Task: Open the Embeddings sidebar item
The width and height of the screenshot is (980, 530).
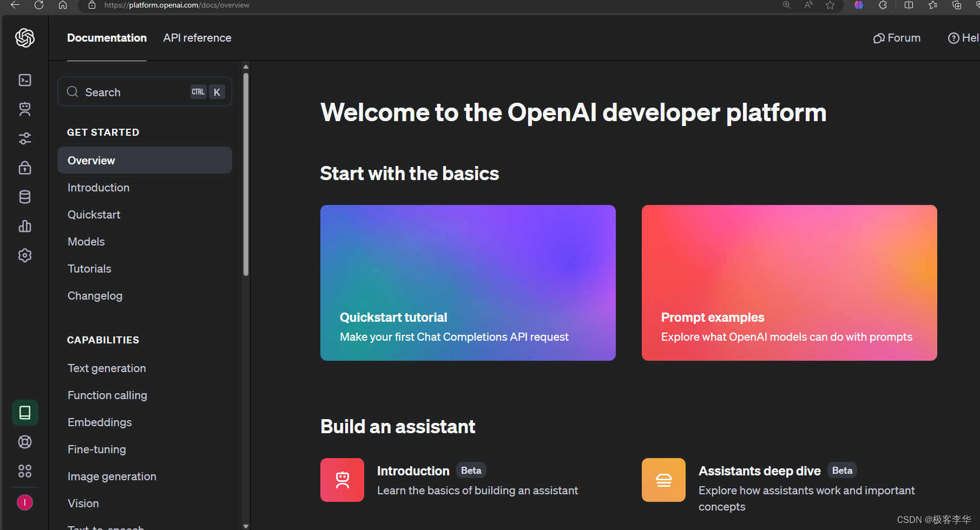Action: [x=100, y=422]
